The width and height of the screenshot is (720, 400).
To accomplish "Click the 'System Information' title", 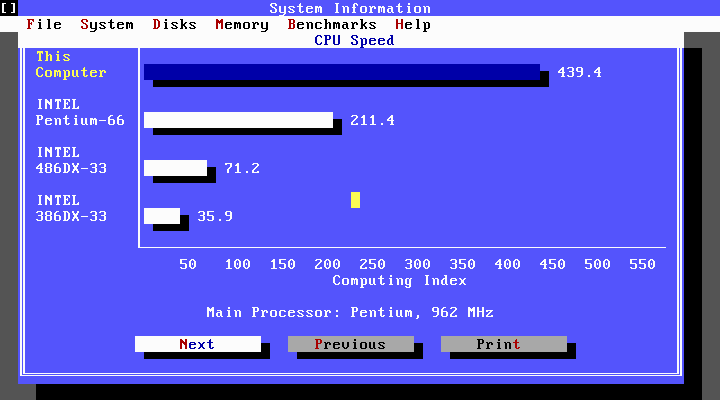I will click(x=350, y=8).
